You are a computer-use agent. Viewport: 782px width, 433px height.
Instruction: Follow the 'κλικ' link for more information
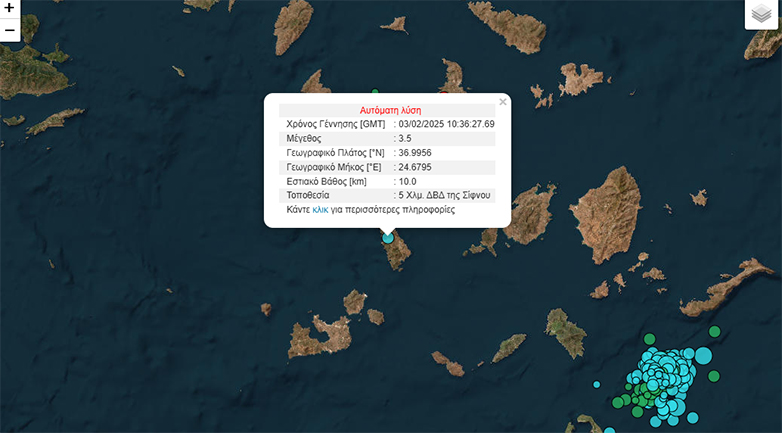(320, 210)
